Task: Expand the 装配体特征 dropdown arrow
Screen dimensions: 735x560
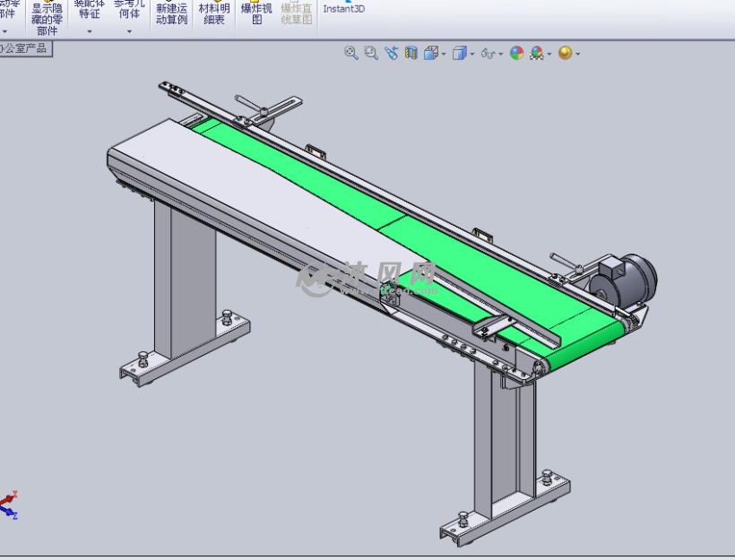Action: click(x=89, y=30)
